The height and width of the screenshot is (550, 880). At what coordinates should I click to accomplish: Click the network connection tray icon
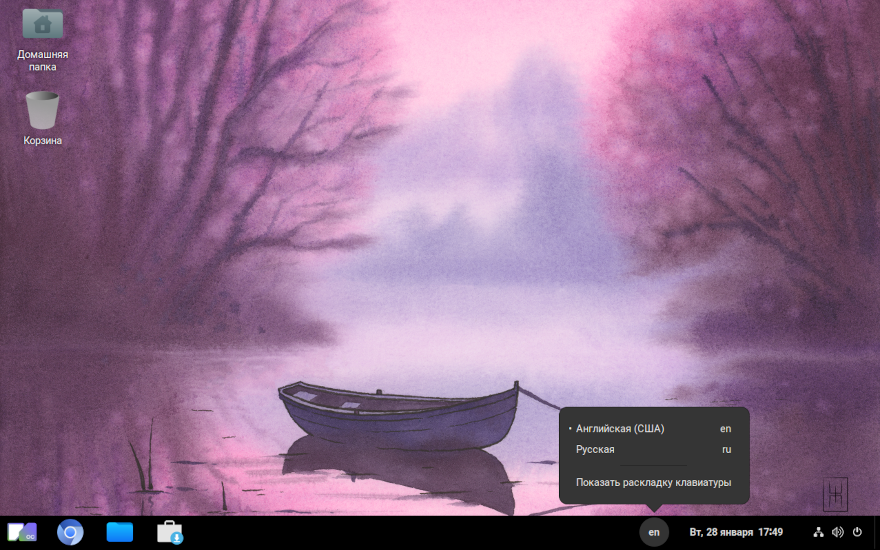[818, 532]
